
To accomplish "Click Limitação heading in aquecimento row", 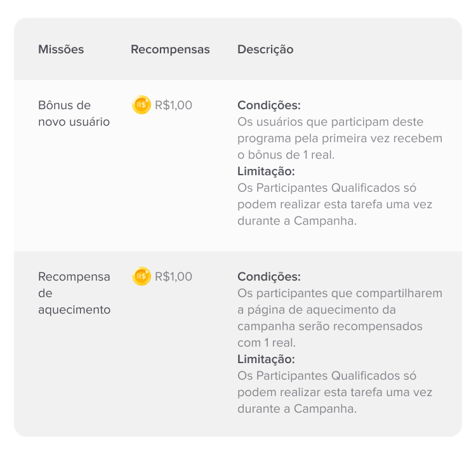I will click(x=266, y=359).
